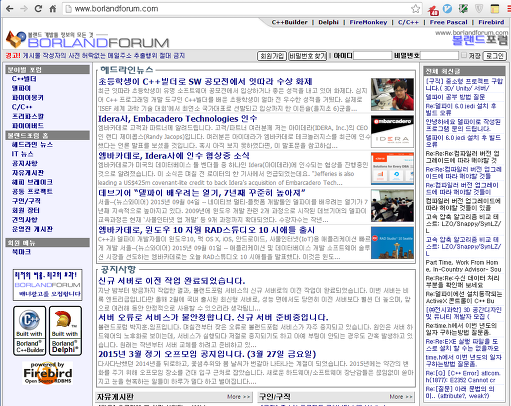
Task: Open the RAD Studio 10 Seattle thumbnail
Action: pyautogui.click(x=392, y=243)
